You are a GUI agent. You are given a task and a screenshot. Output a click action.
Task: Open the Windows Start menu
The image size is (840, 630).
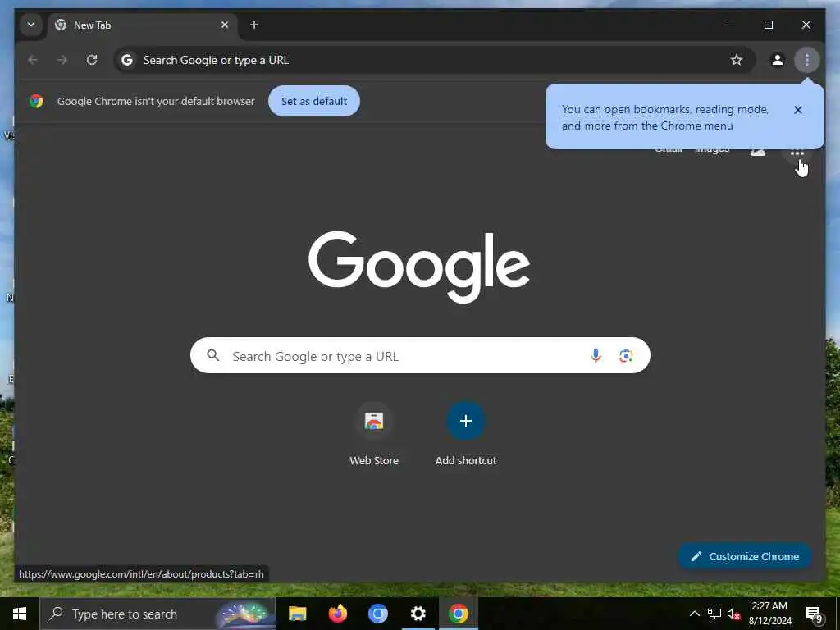click(20, 614)
